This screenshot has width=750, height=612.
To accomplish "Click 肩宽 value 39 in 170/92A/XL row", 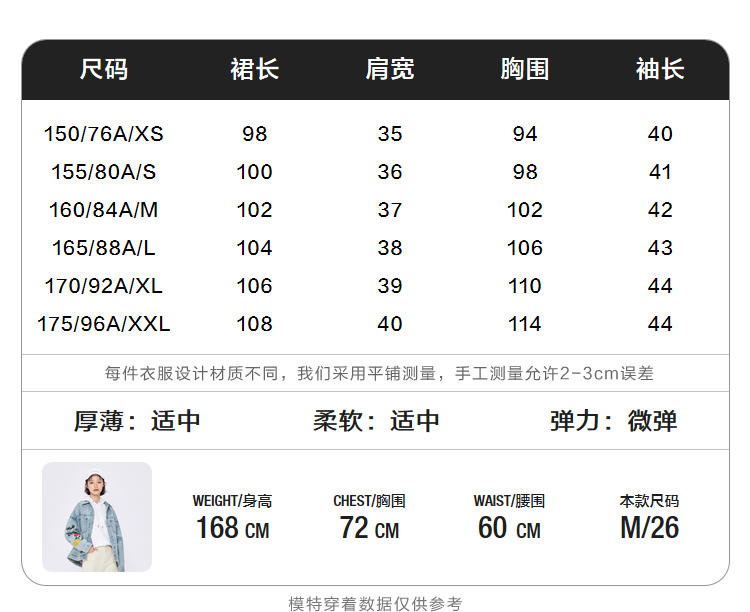I will 390,286.
